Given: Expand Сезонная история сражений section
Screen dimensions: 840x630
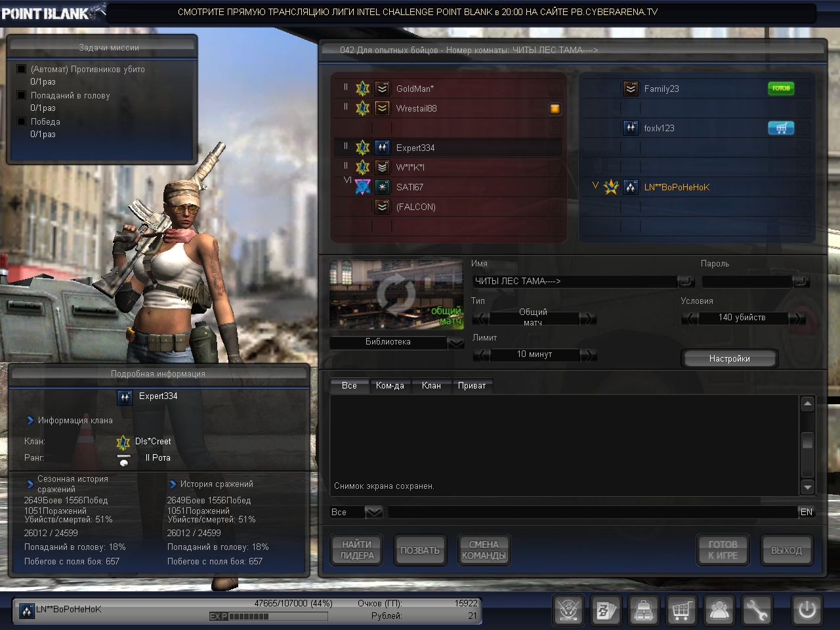Looking at the screenshot, I should [x=30, y=484].
